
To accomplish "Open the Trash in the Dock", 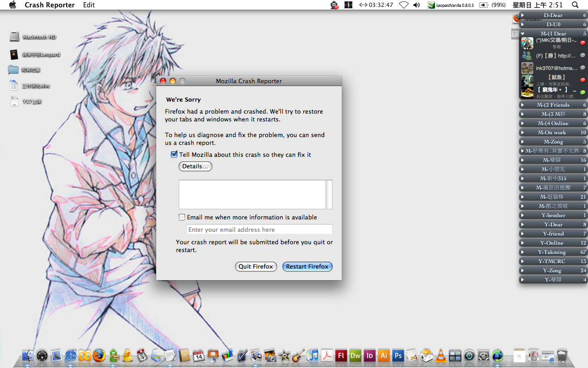I will tap(562, 356).
